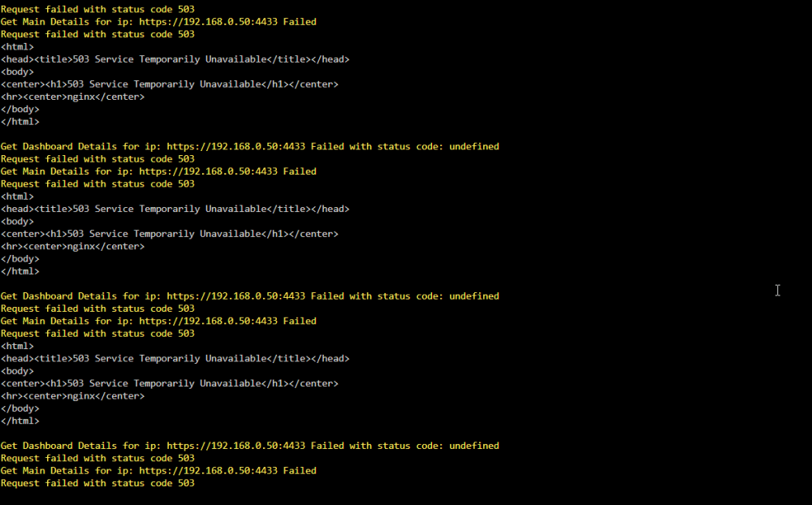Click the third '</body>' closing tag line
This screenshot has width=812, height=505.
[x=19, y=408]
